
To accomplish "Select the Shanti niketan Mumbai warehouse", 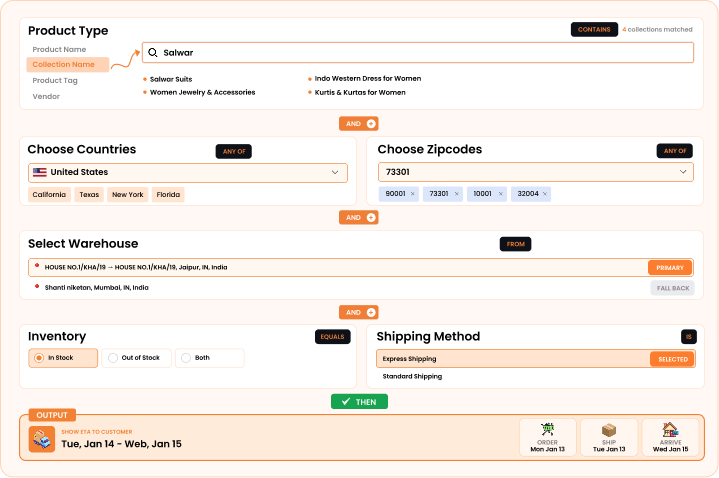I will click(x=96, y=288).
